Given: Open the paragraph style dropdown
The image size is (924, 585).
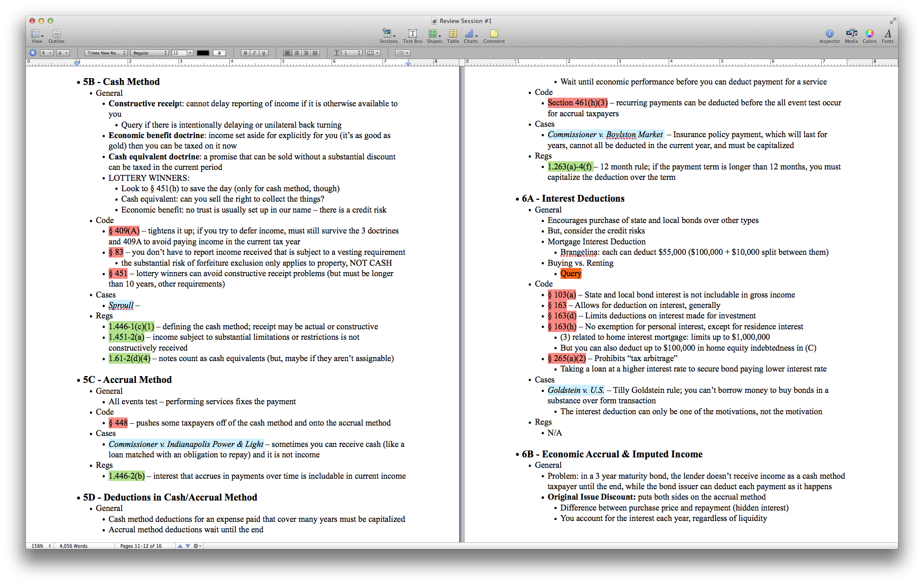Looking at the screenshot, I should (47, 53).
